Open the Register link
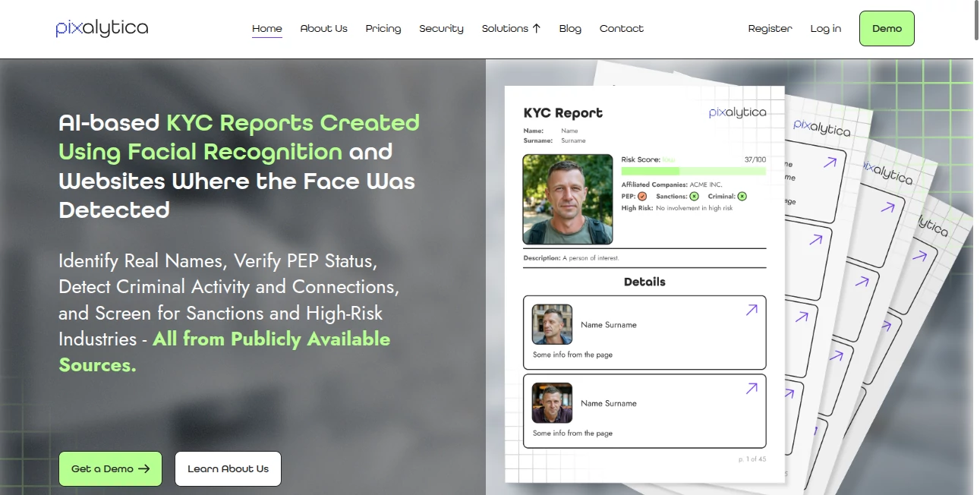Viewport: 980px width, 495px height. [770, 29]
